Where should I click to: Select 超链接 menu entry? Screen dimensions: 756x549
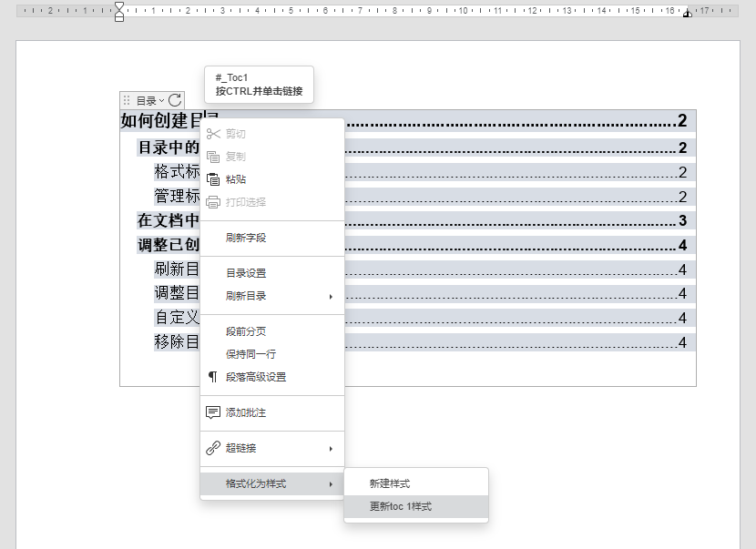(x=272, y=448)
